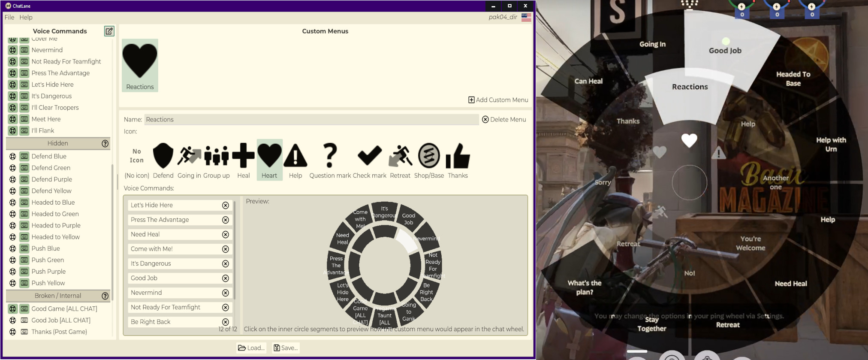Click the Name field containing Reactions
Screen dimensions: 868x360
click(311, 120)
